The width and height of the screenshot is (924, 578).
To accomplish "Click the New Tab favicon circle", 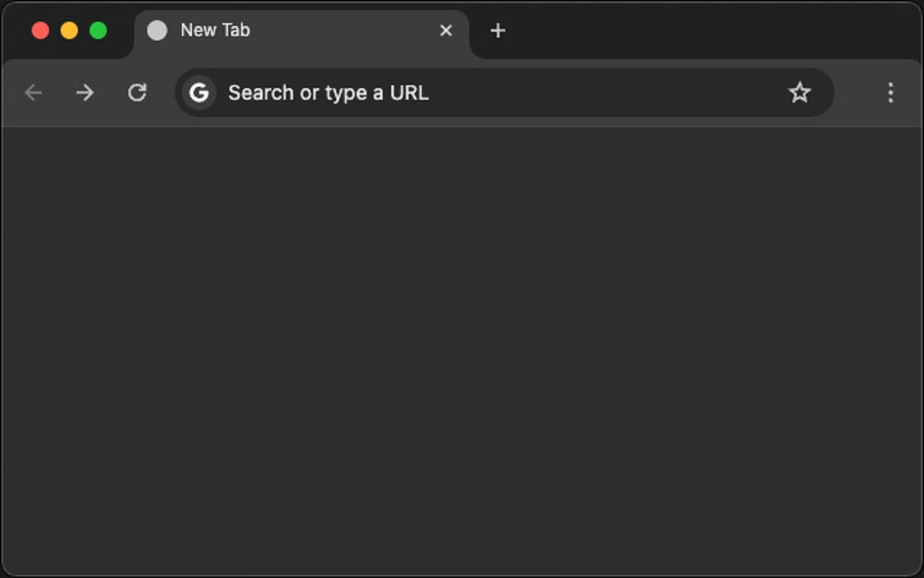I will coord(157,30).
